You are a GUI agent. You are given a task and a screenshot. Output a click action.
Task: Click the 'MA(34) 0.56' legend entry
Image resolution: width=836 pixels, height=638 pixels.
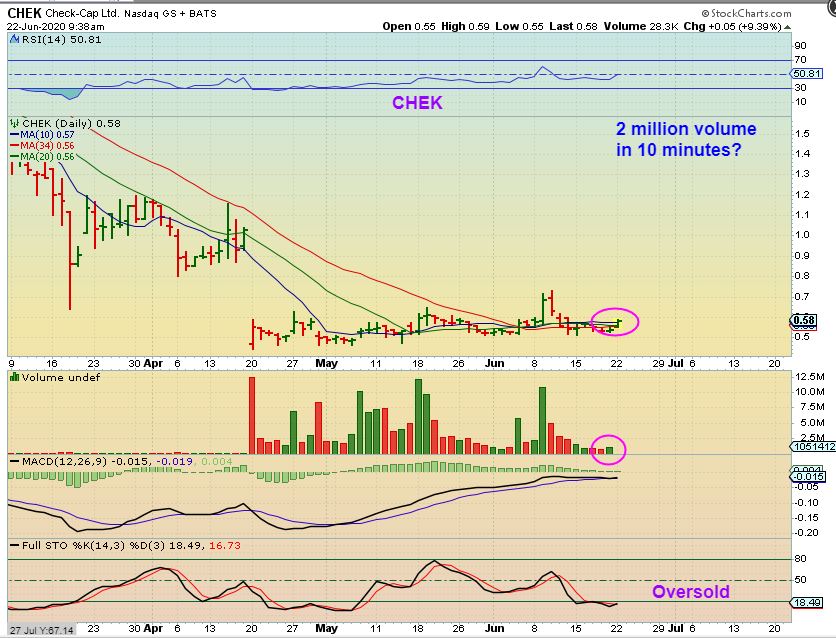point(47,146)
